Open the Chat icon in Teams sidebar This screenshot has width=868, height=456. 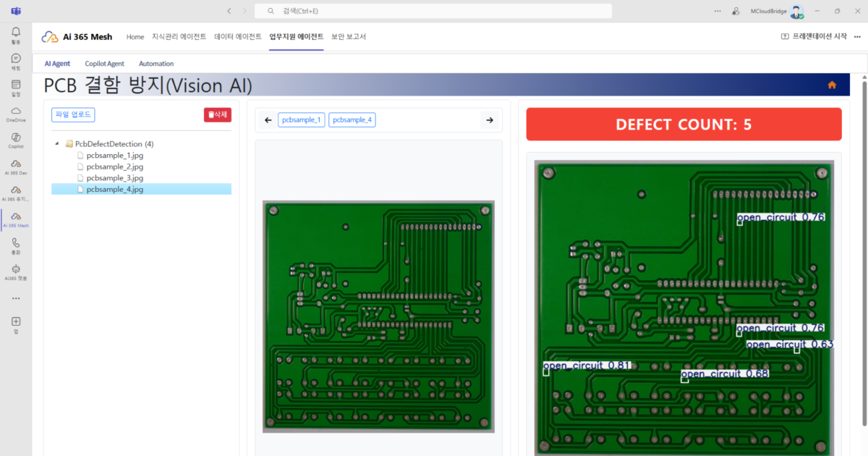16,59
